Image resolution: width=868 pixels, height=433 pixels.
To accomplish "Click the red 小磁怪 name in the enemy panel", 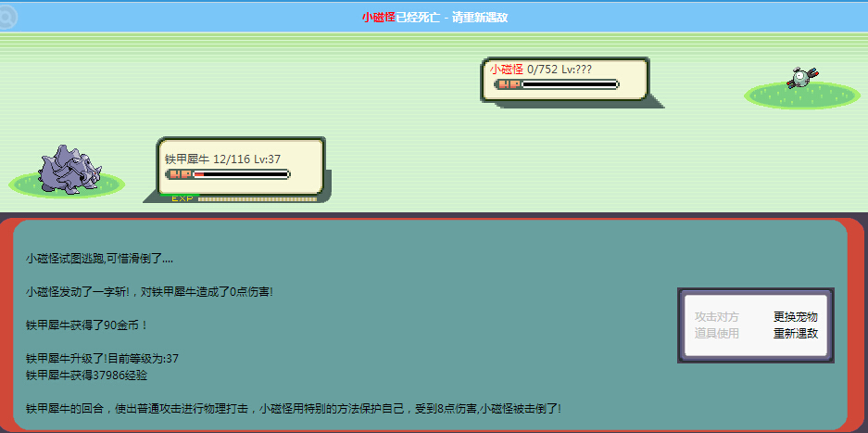I will [x=506, y=70].
